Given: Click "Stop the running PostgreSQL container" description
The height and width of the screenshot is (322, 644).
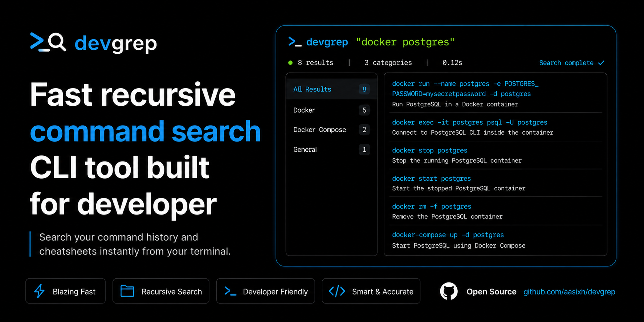Looking at the screenshot, I should coord(457,160).
